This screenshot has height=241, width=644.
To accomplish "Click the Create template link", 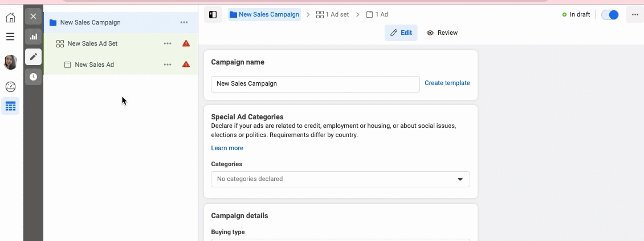I will tap(447, 83).
